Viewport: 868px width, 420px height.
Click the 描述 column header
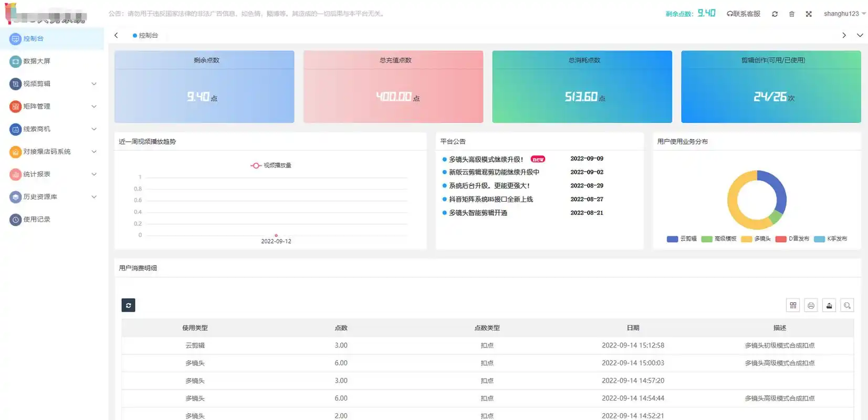coord(779,328)
